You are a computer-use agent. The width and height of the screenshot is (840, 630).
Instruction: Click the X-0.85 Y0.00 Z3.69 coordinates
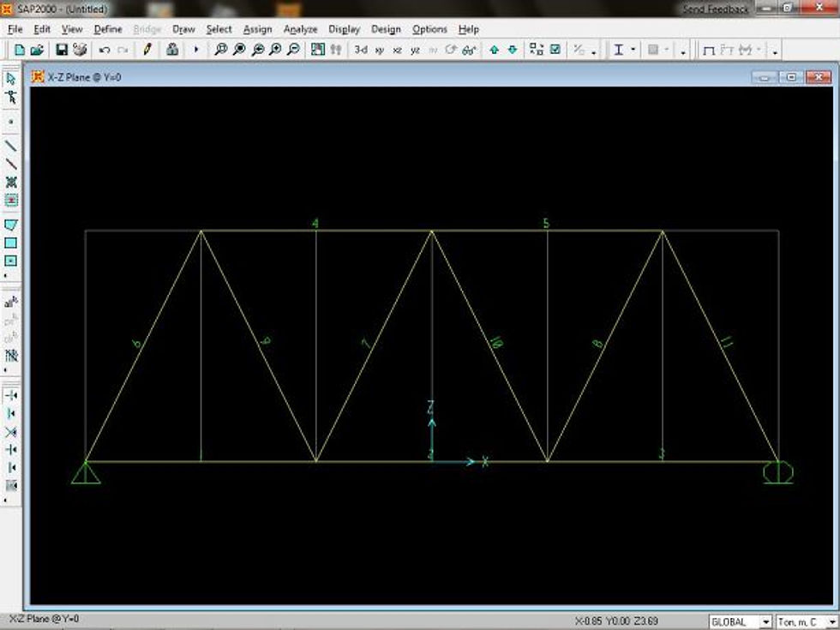click(x=616, y=621)
